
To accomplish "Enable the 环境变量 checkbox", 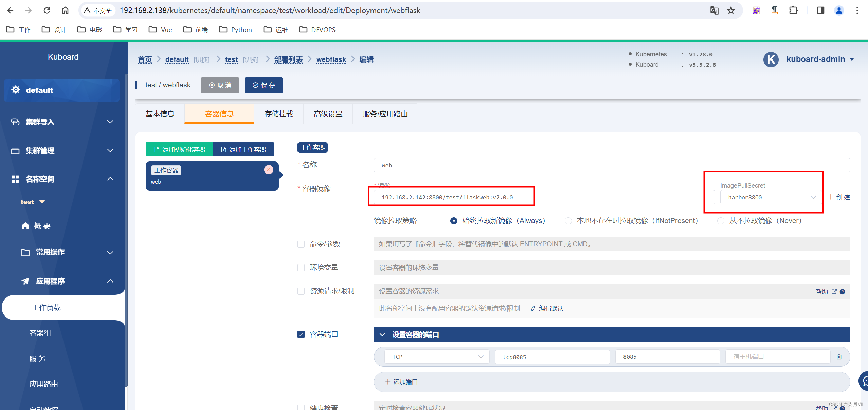I will [x=301, y=268].
